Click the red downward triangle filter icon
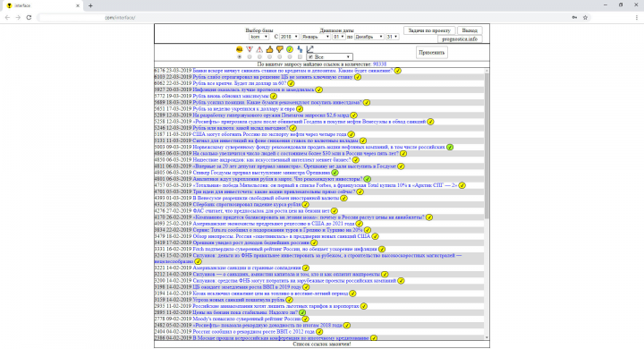The height and width of the screenshot is (349, 644). pyautogui.click(x=250, y=49)
